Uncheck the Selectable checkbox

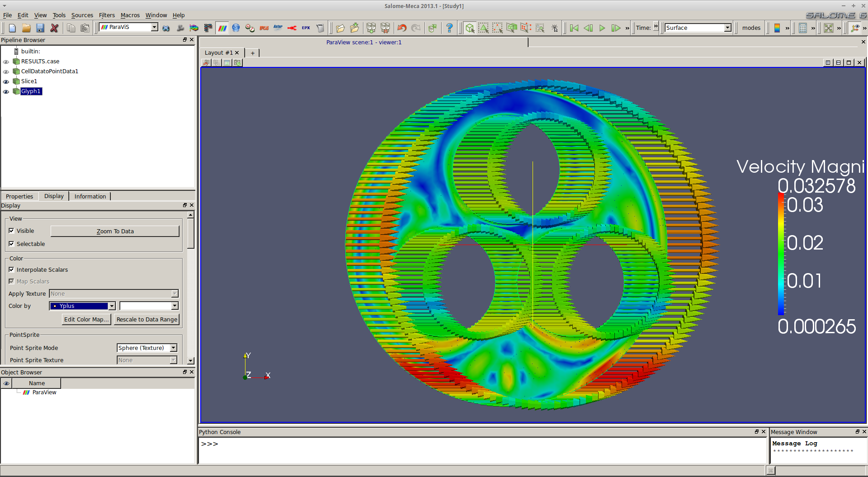(x=12, y=244)
